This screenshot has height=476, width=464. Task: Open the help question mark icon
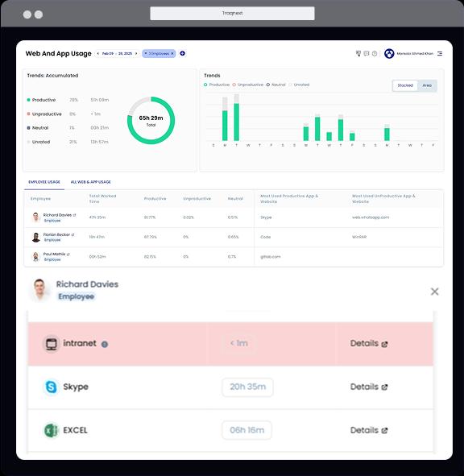point(375,53)
